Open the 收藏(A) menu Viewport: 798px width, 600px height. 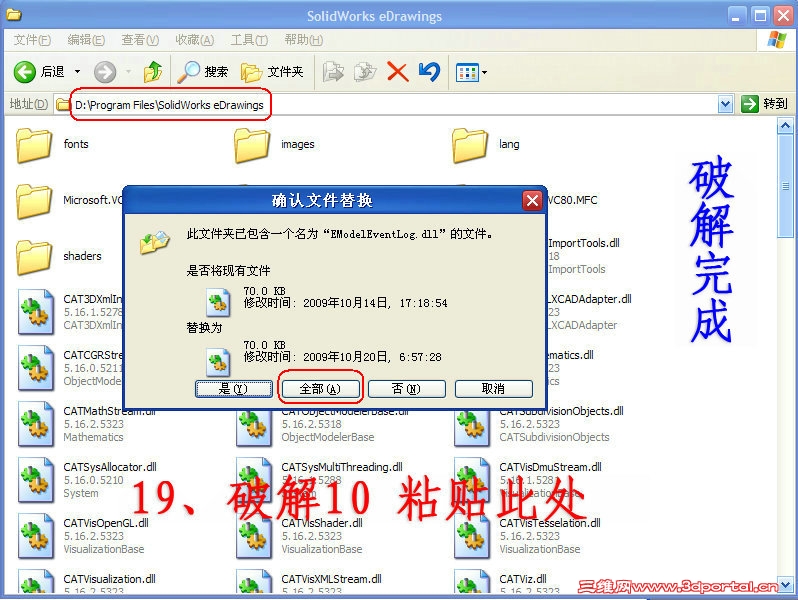(x=194, y=40)
